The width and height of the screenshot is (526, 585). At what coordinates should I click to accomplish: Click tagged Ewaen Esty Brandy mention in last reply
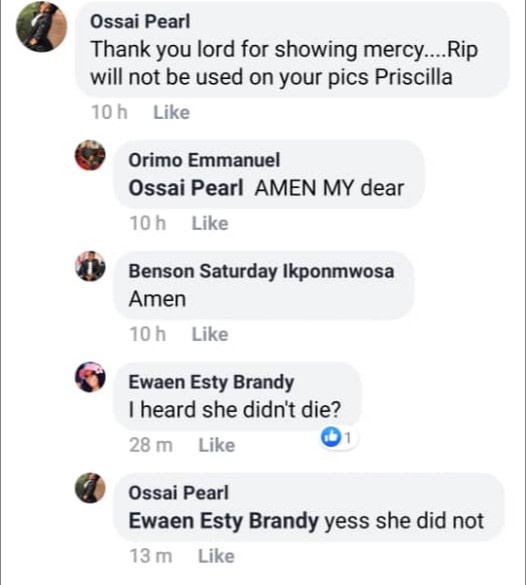223,521
